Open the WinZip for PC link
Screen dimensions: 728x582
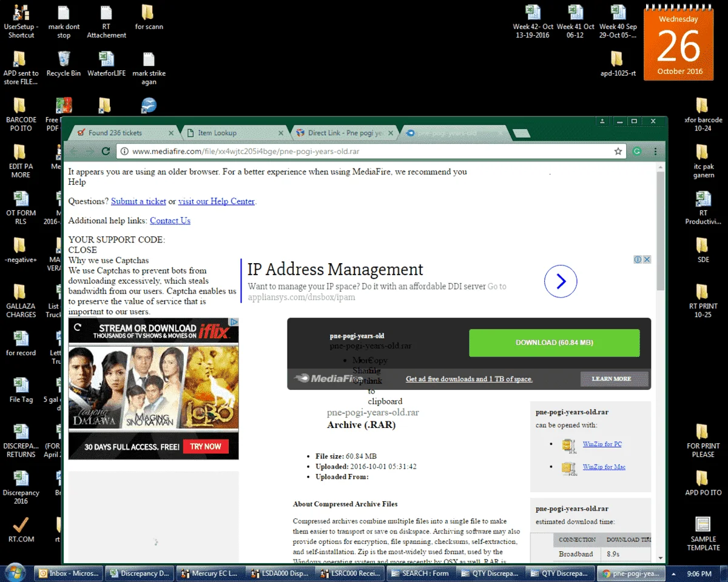(x=602, y=444)
